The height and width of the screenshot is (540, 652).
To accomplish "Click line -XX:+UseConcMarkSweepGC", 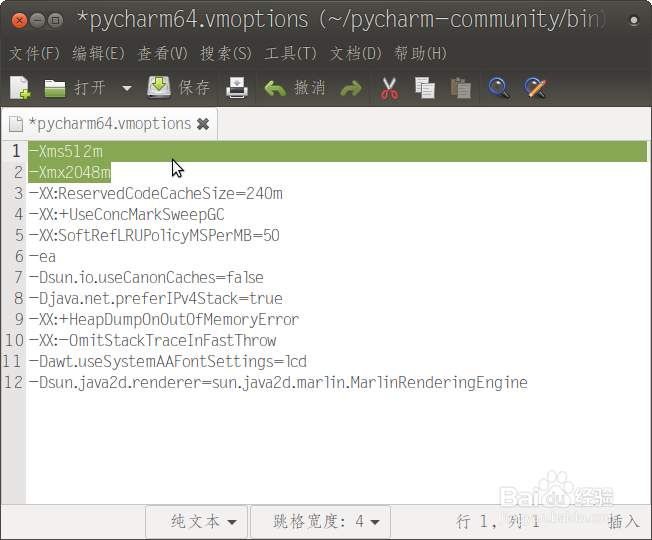I will (126, 215).
